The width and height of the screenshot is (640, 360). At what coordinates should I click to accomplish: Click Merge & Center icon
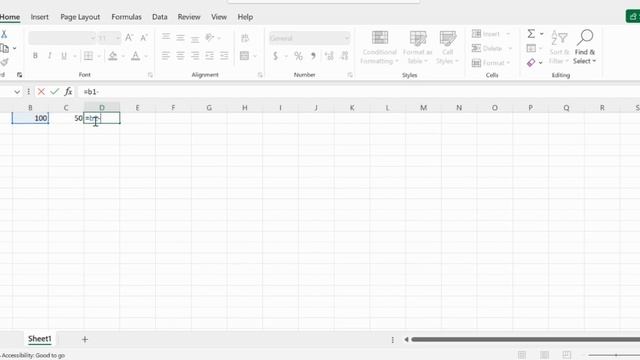(244, 56)
